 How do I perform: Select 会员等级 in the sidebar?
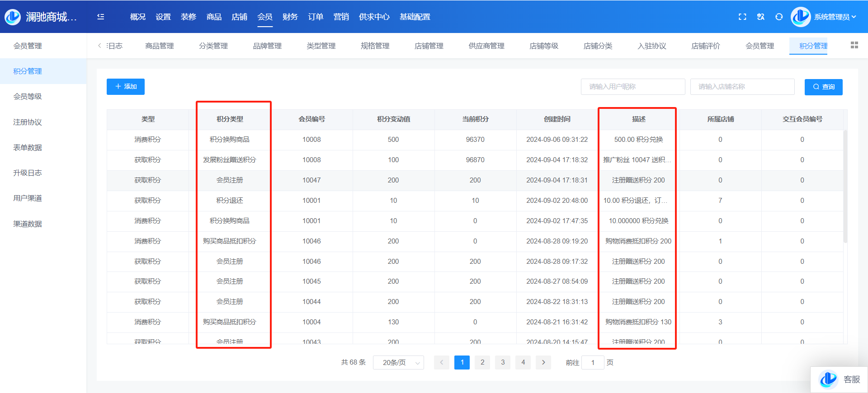(28, 96)
